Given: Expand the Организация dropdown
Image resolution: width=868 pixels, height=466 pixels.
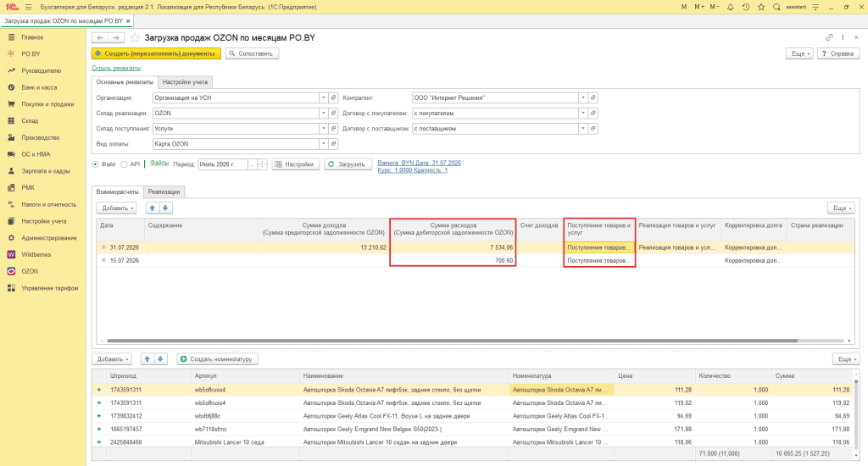Looking at the screenshot, I should 323,98.
